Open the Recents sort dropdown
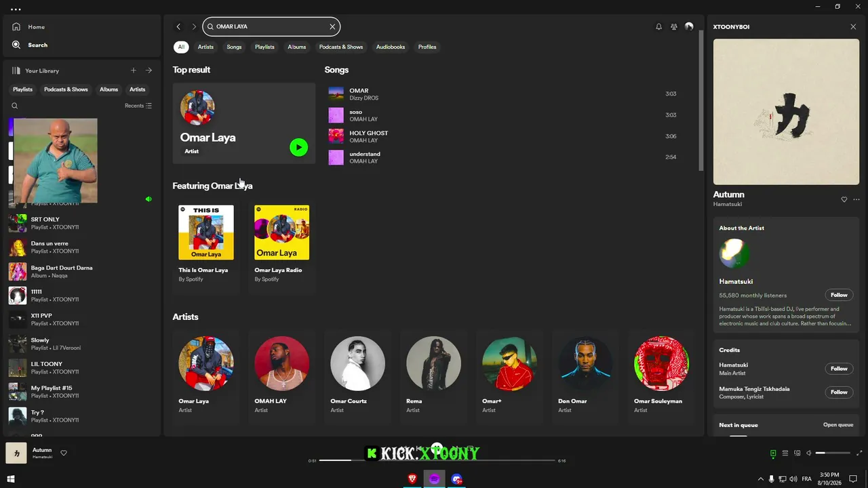 point(138,106)
